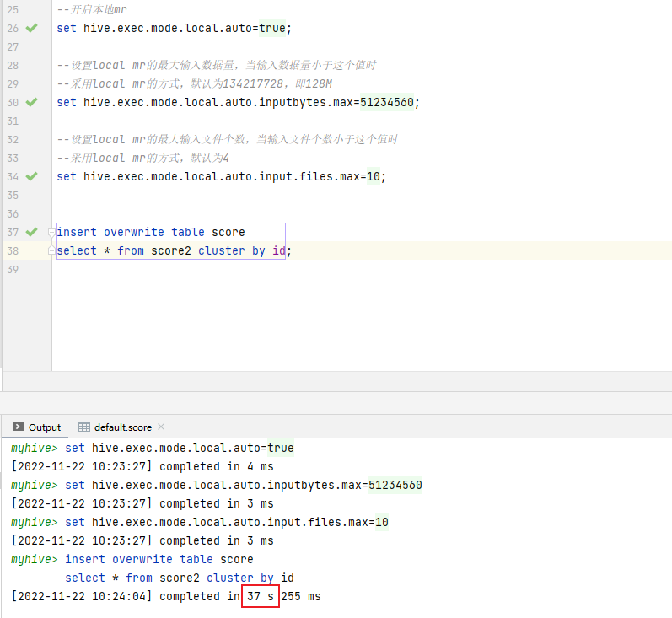Viewport: 672px width, 618px height.
Task: Click the green checkmark on line 34
Action: click(x=32, y=176)
